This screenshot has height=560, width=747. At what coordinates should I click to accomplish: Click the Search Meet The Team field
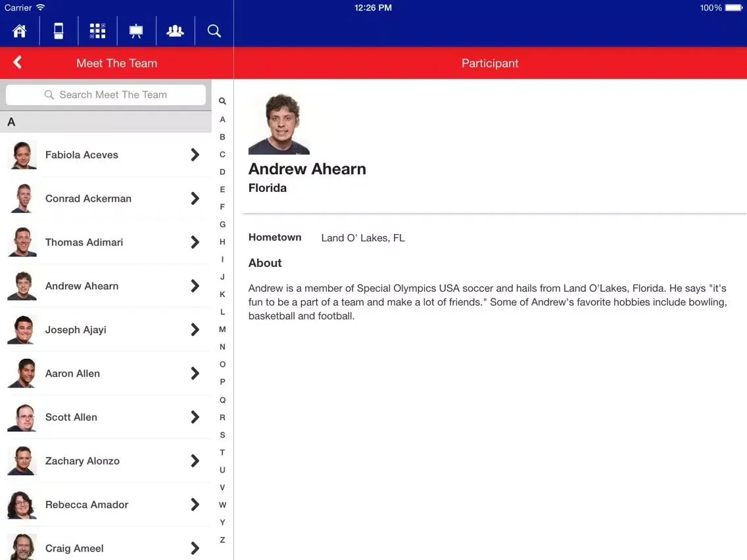click(x=106, y=95)
